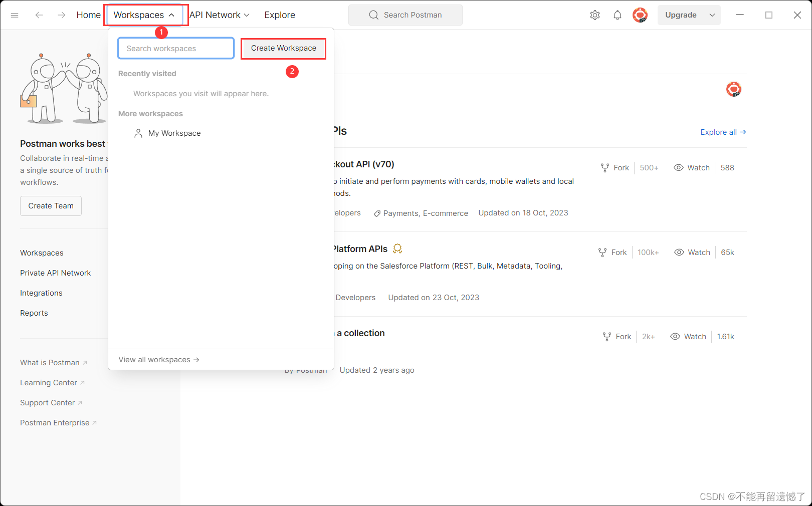This screenshot has width=812, height=506.
Task: Open the Explore tab
Action: coord(280,15)
